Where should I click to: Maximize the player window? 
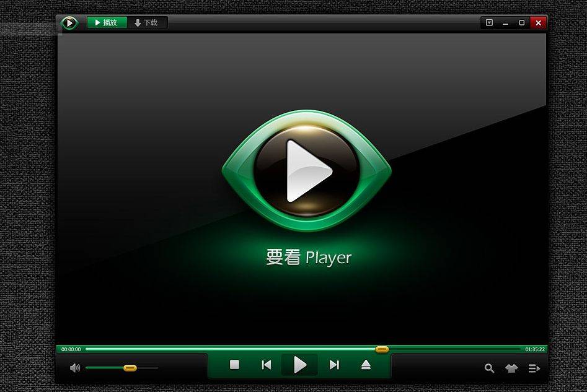point(521,23)
